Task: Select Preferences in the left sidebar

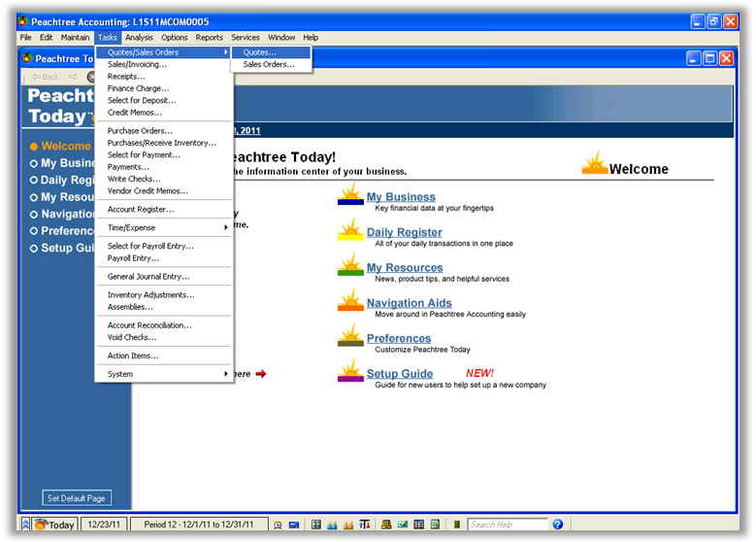Action: point(62,231)
